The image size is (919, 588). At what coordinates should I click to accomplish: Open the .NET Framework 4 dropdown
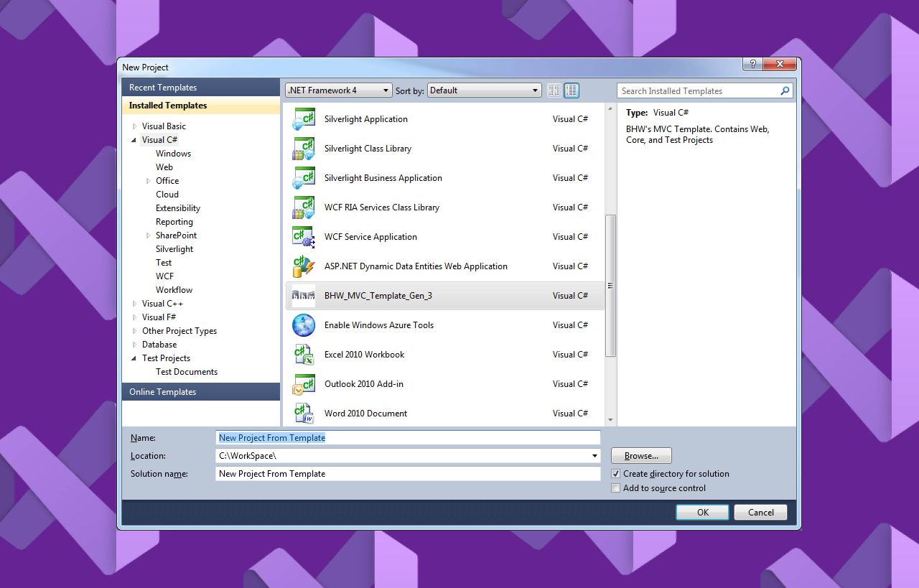click(x=339, y=90)
